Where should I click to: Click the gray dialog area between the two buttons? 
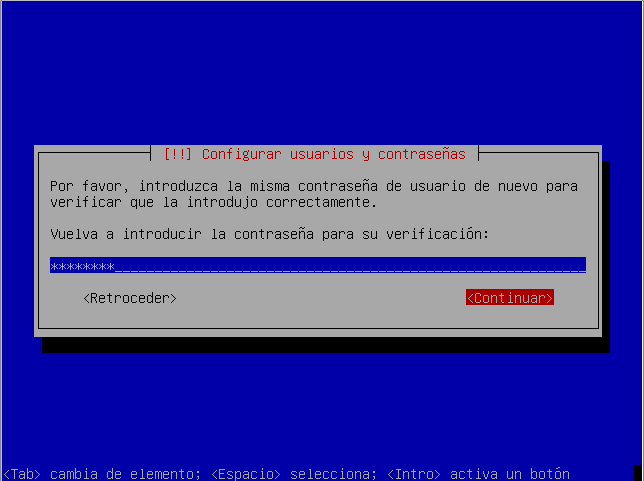[x=321, y=298]
